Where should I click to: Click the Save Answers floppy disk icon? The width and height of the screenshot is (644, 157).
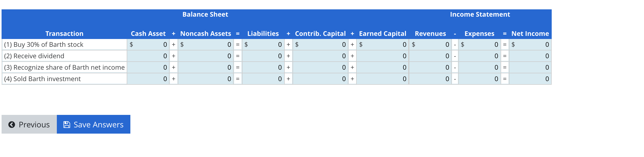click(x=67, y=124)
